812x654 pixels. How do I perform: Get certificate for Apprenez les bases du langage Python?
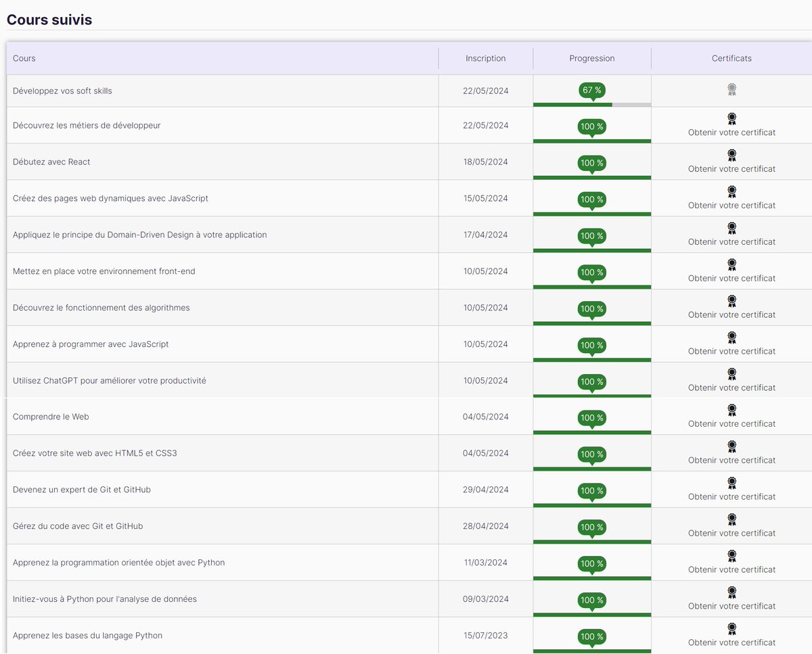click(731, 643)
